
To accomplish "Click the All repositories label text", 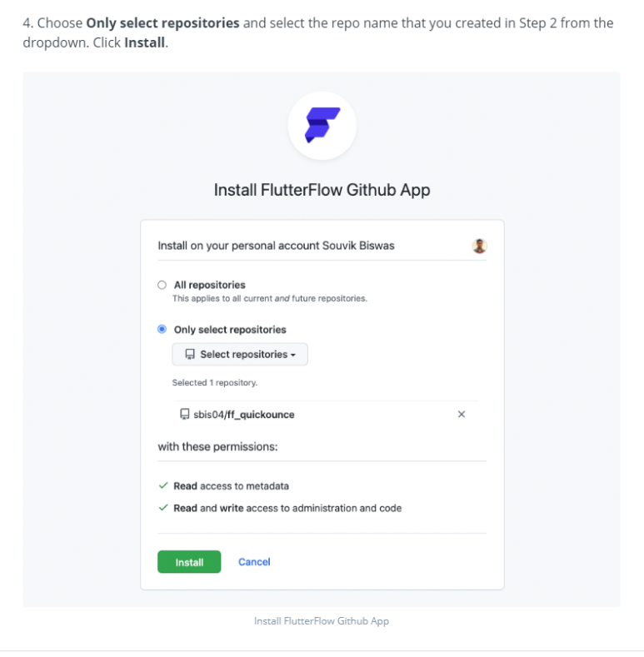I will click(210, 285).
